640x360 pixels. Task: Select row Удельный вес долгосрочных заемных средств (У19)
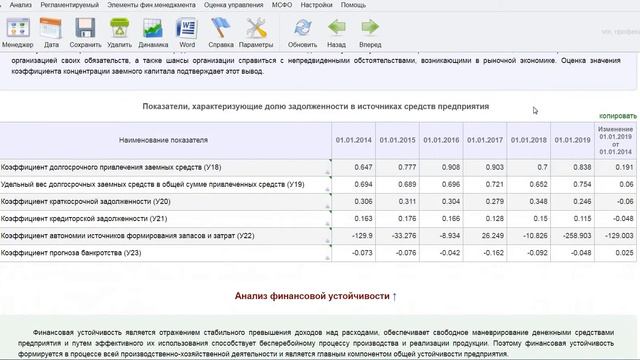pos(318,184)
